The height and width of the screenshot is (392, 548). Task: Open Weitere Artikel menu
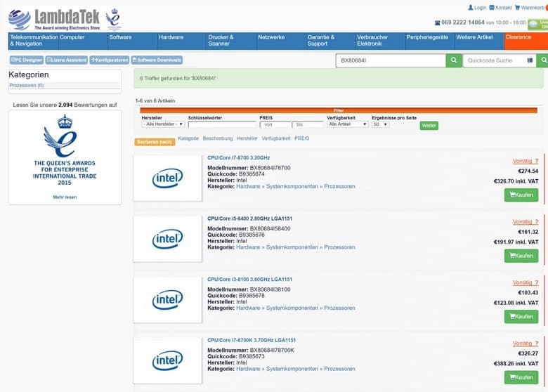tap(480, 41)
